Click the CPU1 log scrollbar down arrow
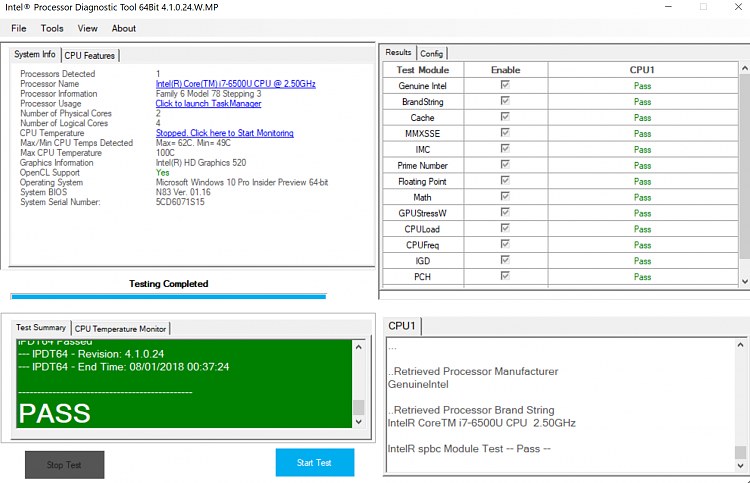 [x=740, y=465]
